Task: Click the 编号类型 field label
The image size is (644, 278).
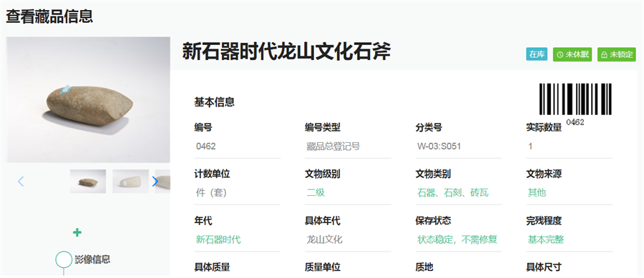Action: (323, 127)
